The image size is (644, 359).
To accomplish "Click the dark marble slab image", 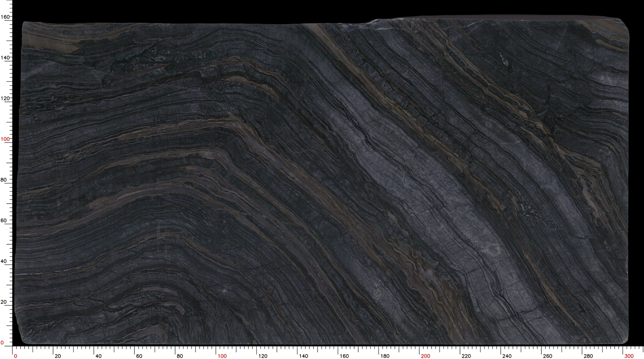I will 322,180.
